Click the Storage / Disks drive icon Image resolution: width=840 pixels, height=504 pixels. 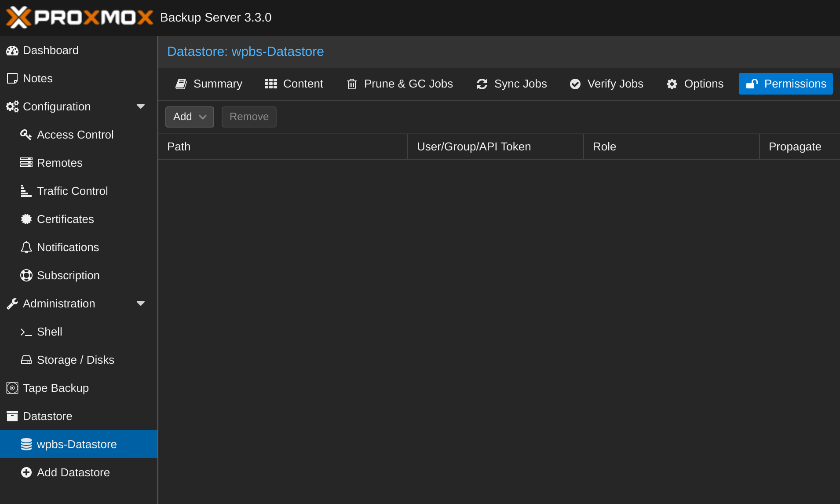(26, 360)
